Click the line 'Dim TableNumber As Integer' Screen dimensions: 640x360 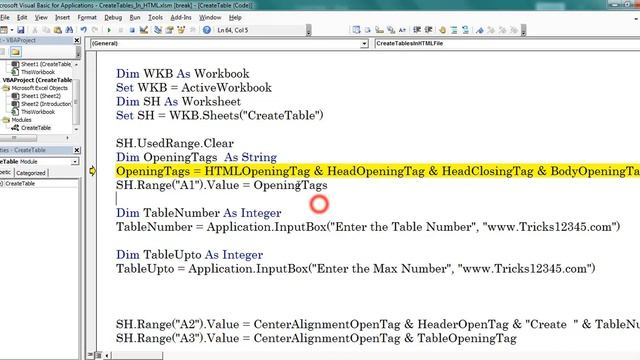coord(198,213)
